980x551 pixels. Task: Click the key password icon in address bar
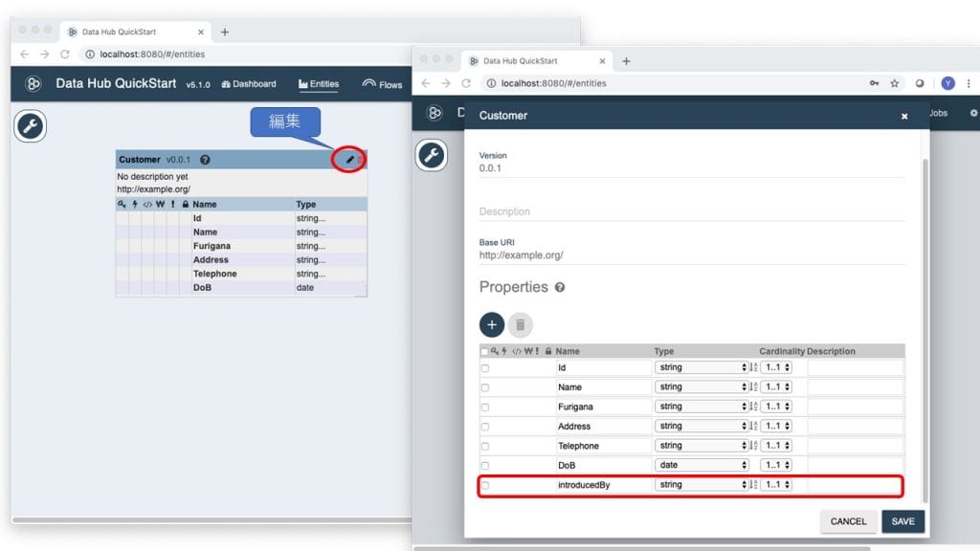874,83
